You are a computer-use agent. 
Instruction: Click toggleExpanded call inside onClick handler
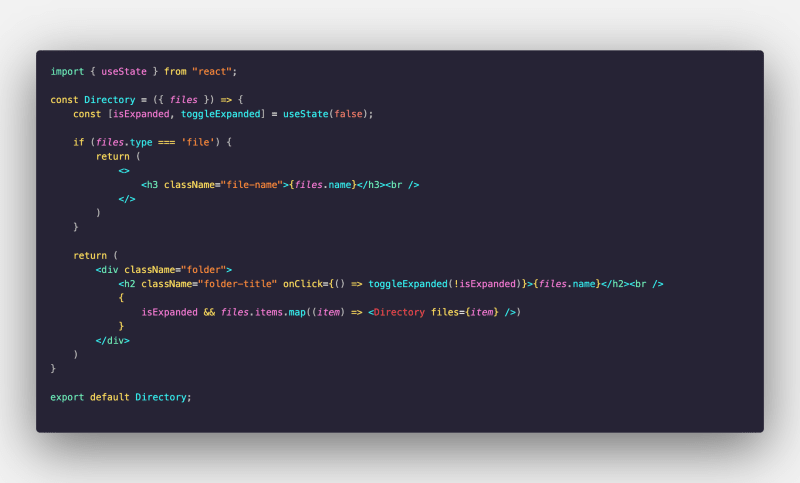(x=408, y=284)
